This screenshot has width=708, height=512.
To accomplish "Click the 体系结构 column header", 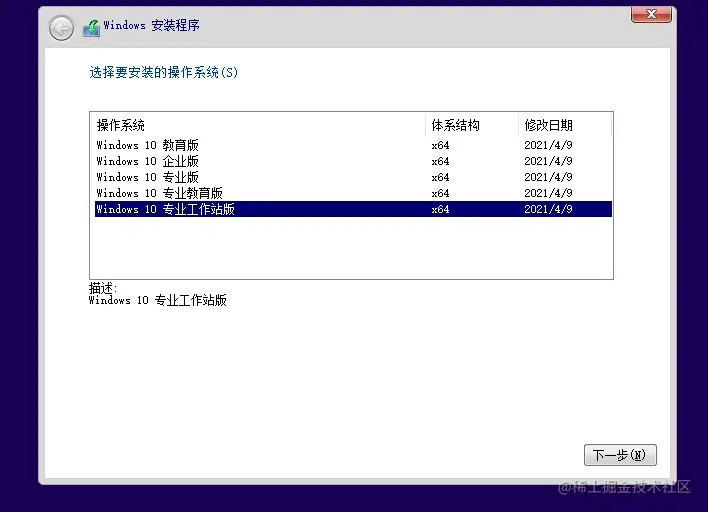I will (472, 125).
